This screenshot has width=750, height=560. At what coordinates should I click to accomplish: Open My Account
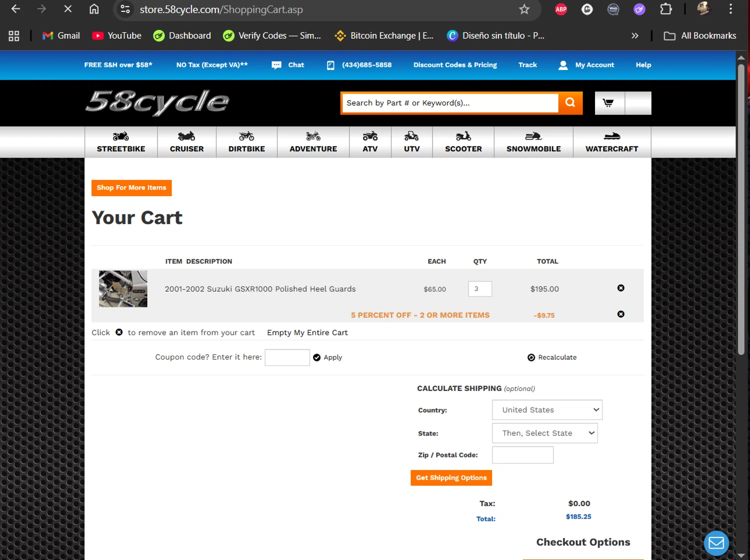[586, 65]
